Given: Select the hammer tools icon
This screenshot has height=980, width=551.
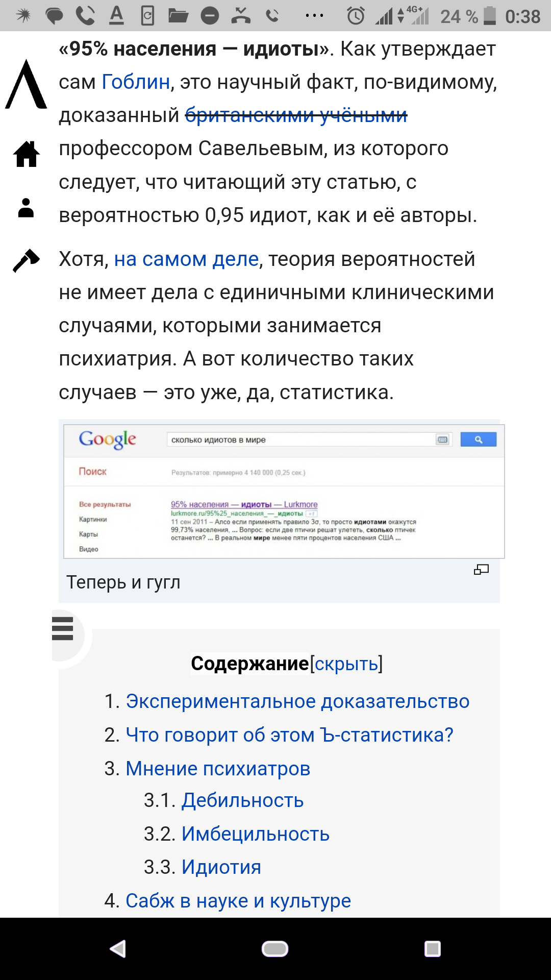Looking at the screenshot, I should point(26,261).
